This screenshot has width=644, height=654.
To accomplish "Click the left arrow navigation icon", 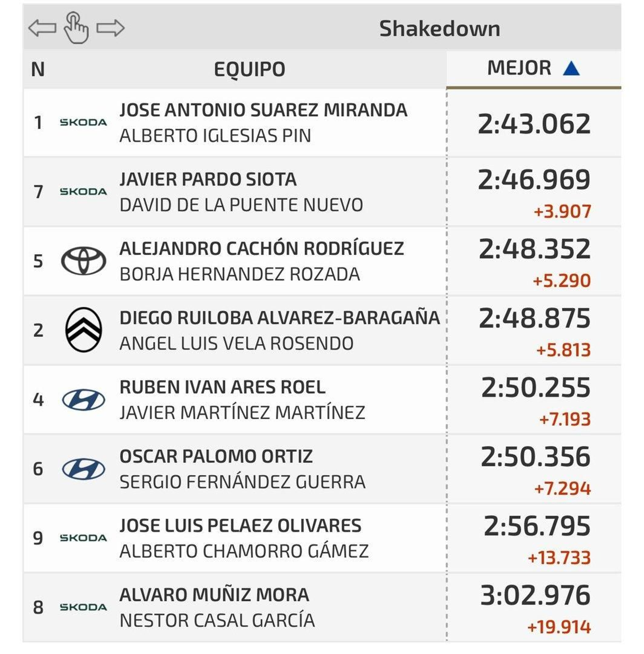I will click(x=42, y=28).
